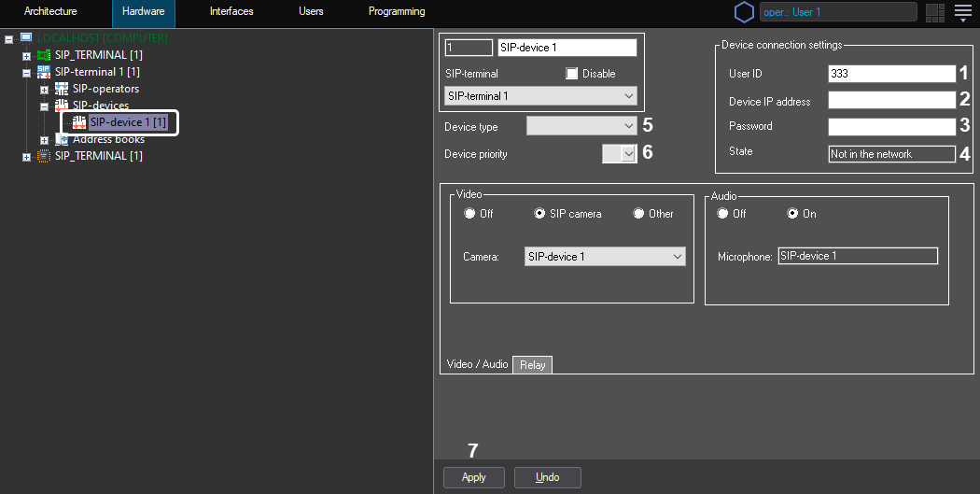The image size is (980, 494).
Task: Open the hamburger menu icon
Action: tap(962, 12)
